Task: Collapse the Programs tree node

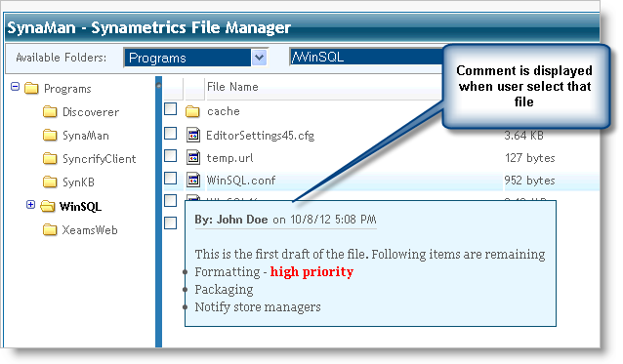Action: click(x=15, y=86)
